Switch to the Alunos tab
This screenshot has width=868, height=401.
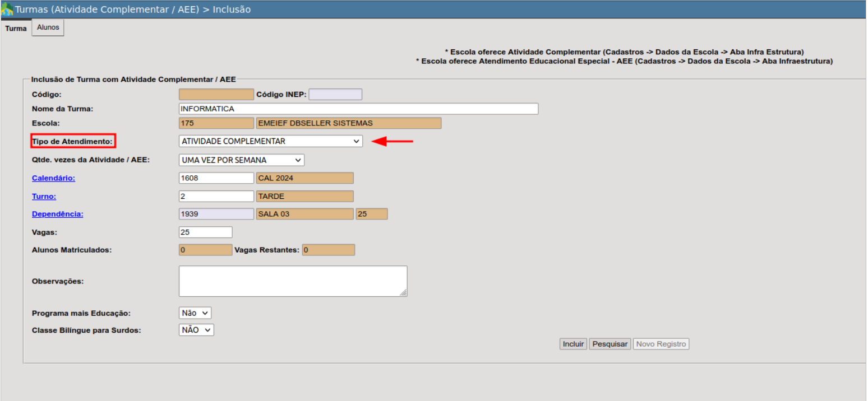pyautogui.click(x=48, y=27)
